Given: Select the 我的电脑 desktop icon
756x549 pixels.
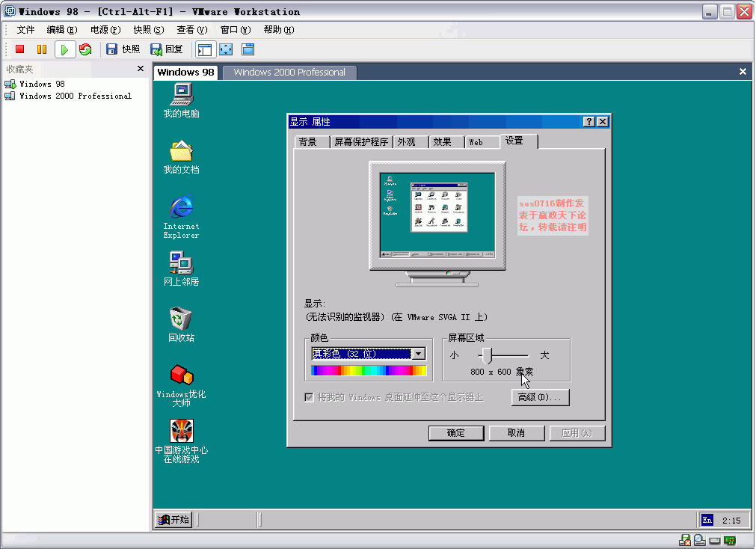Looking at the screenshot, I should (181, 100).
